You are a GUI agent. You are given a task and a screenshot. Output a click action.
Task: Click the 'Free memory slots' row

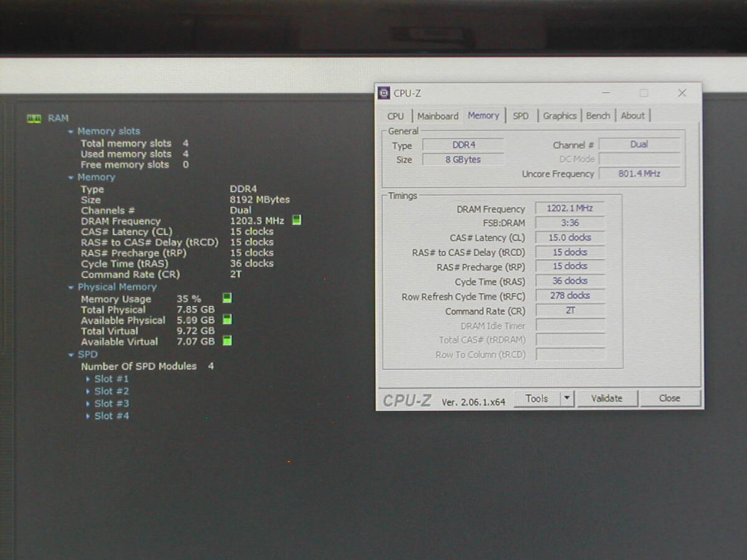(x=134, y=165)
